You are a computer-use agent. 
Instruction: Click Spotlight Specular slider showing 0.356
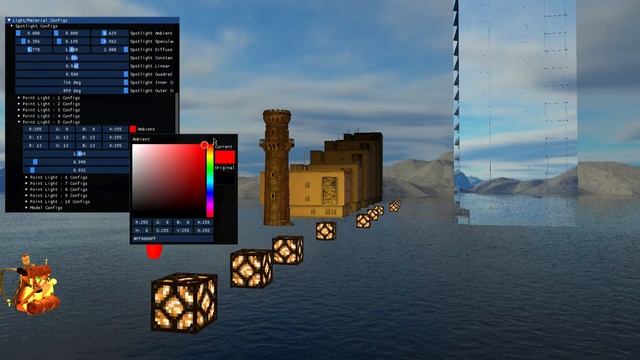[33, 41]
